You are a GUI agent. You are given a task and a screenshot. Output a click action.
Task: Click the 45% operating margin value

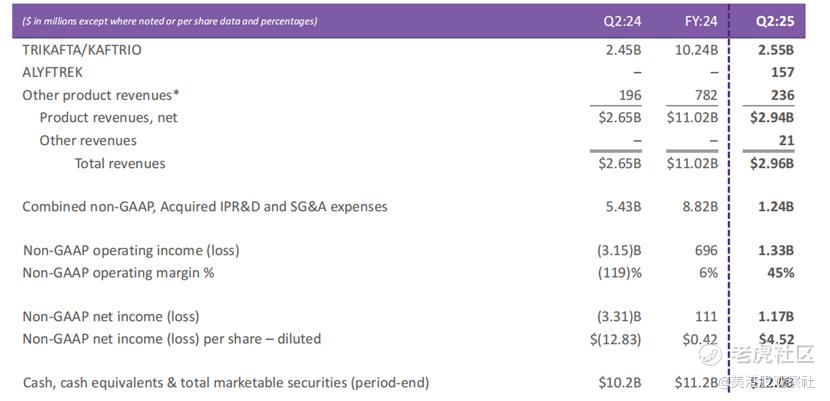pyautogui.click(x=781, y=273)
